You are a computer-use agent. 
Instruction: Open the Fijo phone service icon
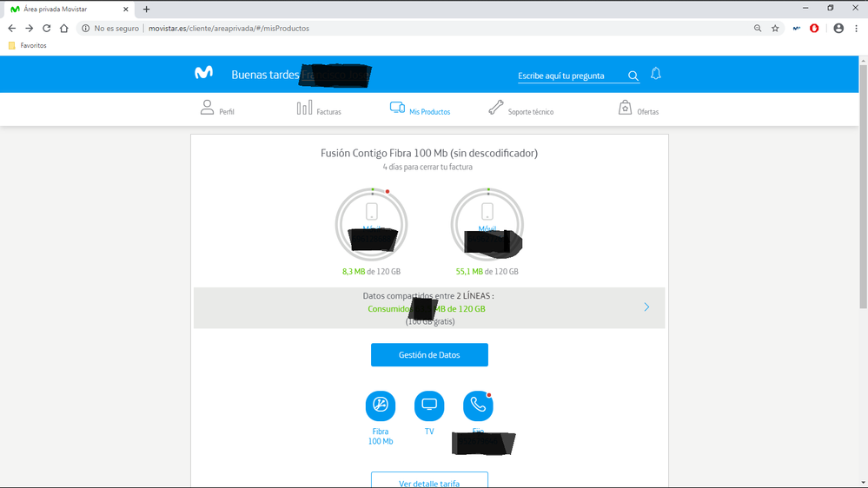[478, 406]
